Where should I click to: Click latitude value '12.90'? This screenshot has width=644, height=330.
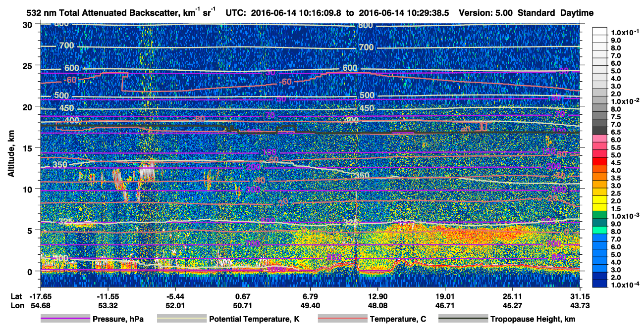[378, 296]
